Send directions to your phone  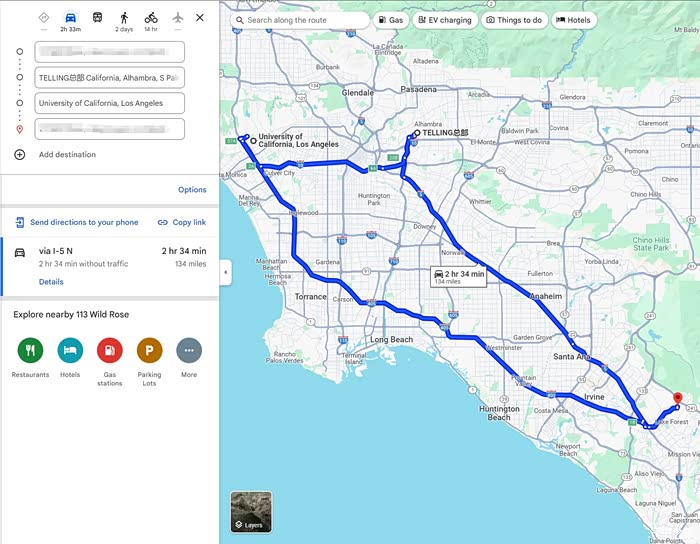point(77,222)
